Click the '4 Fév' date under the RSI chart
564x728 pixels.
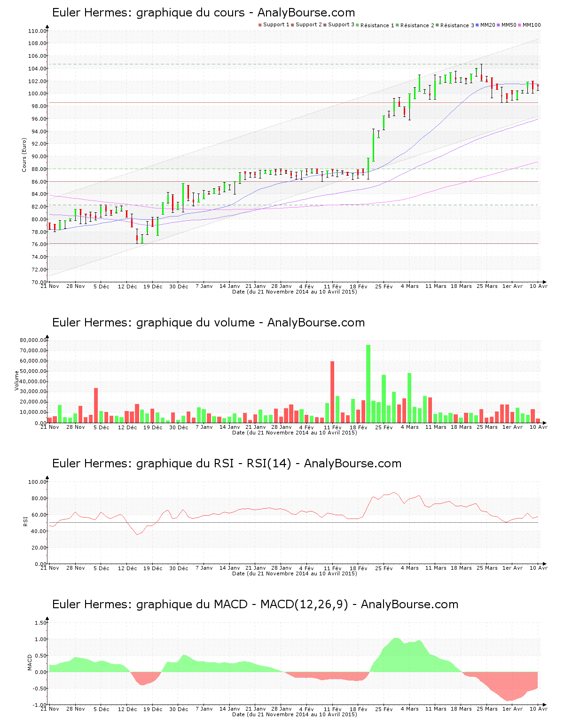point(306,568)
